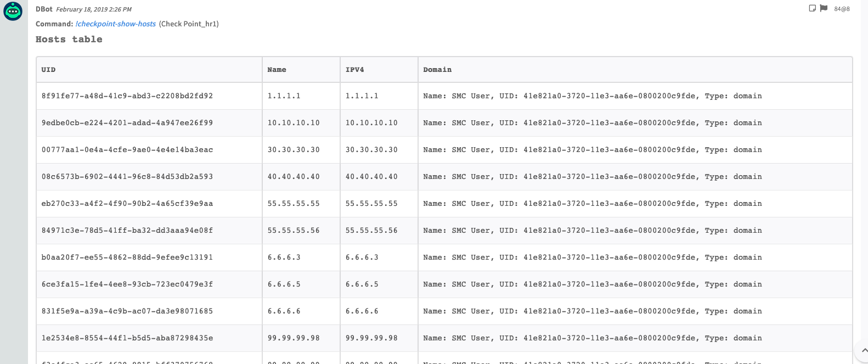This screenshot has height=364, width=868.
Task: Click the DBot avatar icon
Action: (x=12, y=10)
